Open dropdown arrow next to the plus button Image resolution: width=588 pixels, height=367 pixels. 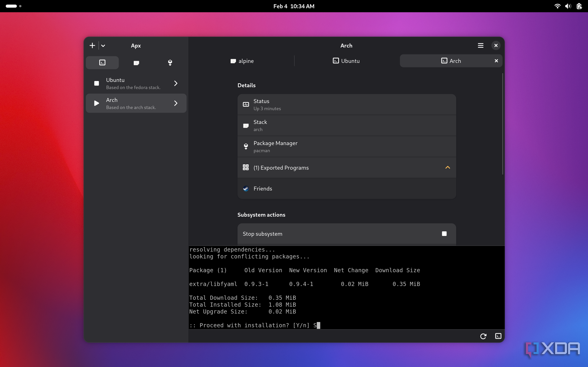pyautogui.click(x=103, y=46)
